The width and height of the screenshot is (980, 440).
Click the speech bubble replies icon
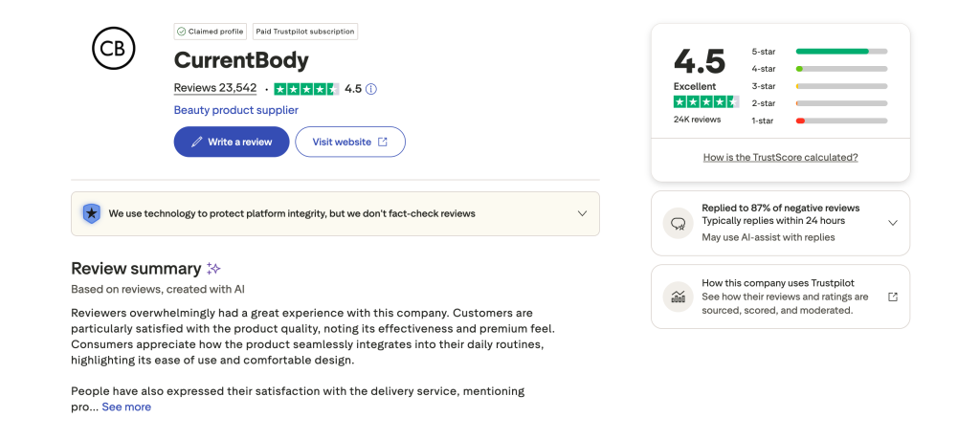pyautogui.click(x=678, y=223)
